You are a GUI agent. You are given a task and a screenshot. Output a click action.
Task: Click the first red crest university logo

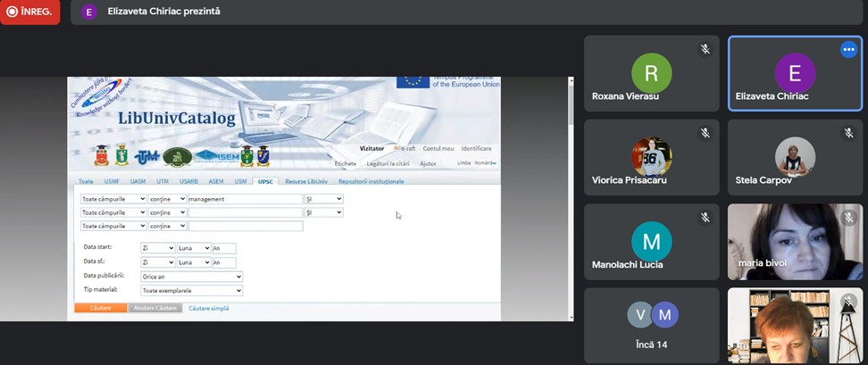coord(103,156)
